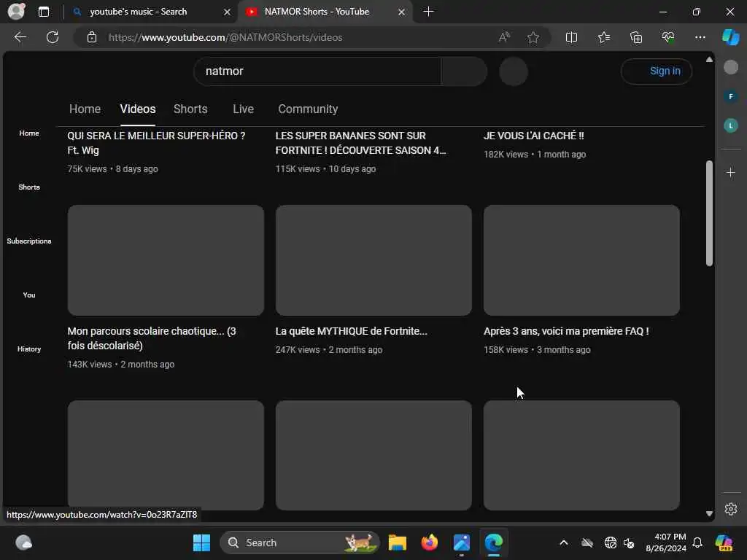Click the scrollbar up arrow
The image size is (747, 560).
click(709, 60)
